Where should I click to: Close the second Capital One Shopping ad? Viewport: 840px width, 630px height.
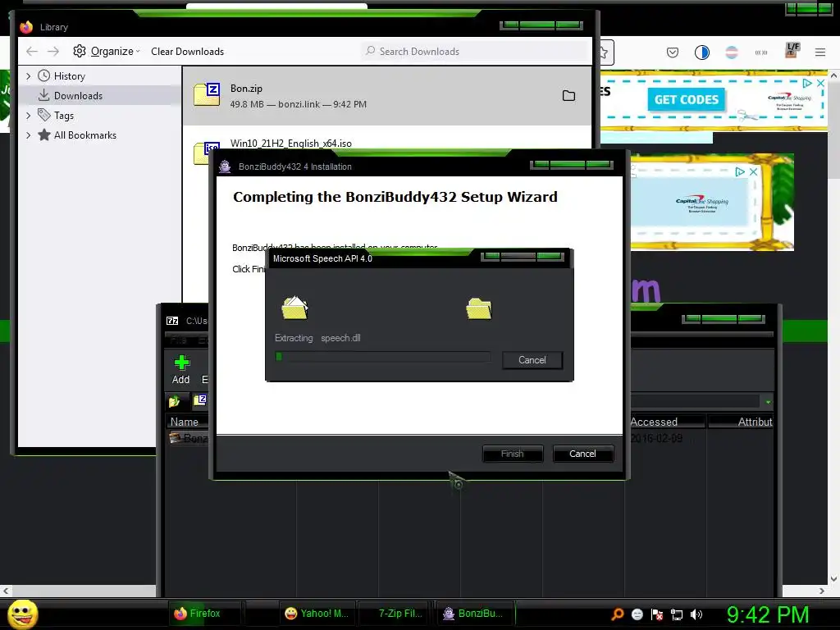753,171
